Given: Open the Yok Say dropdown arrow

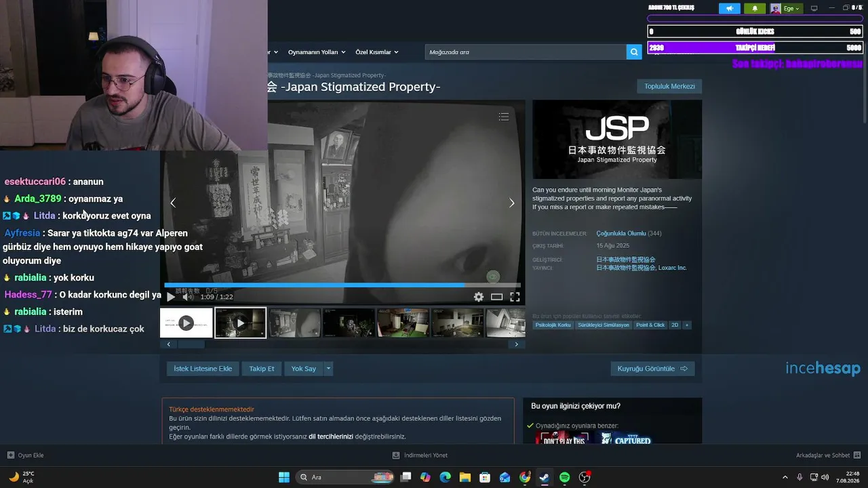Looking at the screenshot, I should pyautogui.click(x=329, y=369).
